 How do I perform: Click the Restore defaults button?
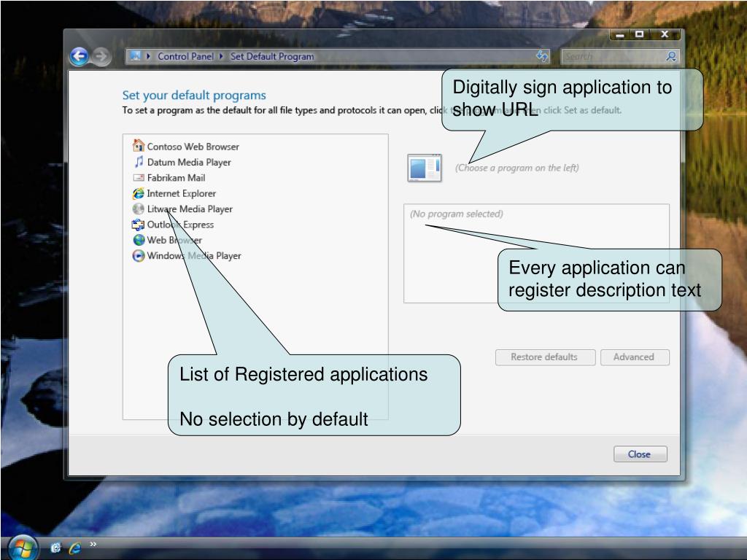click(x=545, y=357)
